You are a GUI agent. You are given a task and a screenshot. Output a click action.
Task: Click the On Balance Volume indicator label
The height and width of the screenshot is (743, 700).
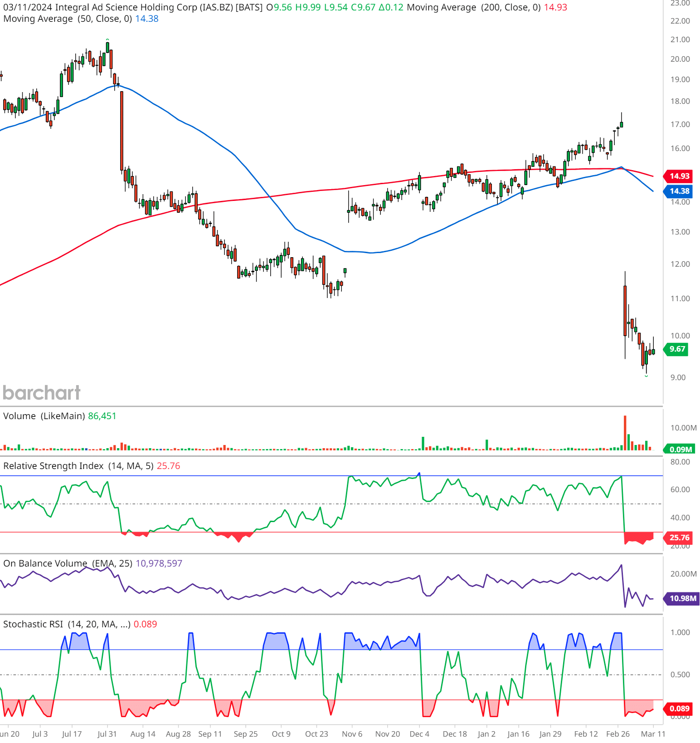coord(68,563)
